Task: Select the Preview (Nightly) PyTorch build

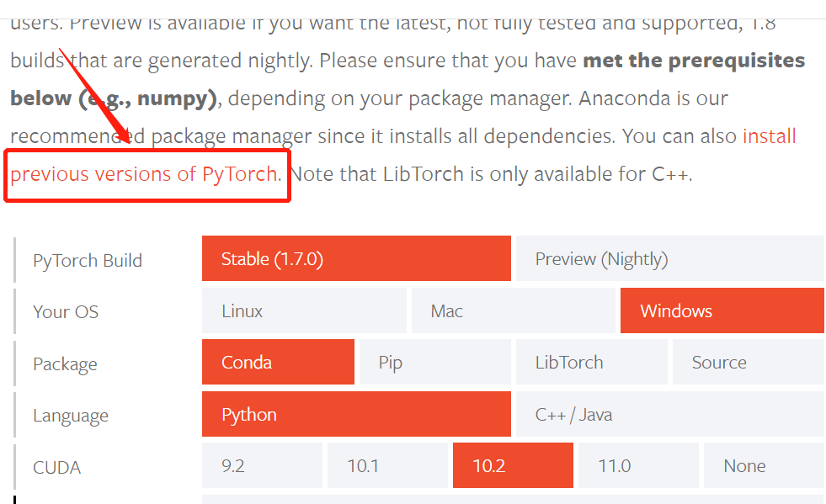Action: [669, 258]
